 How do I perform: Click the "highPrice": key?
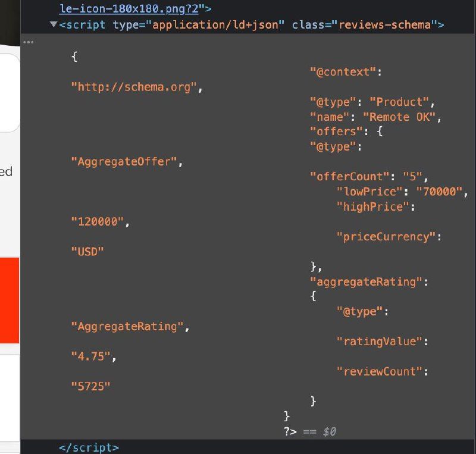click(376, 207)
